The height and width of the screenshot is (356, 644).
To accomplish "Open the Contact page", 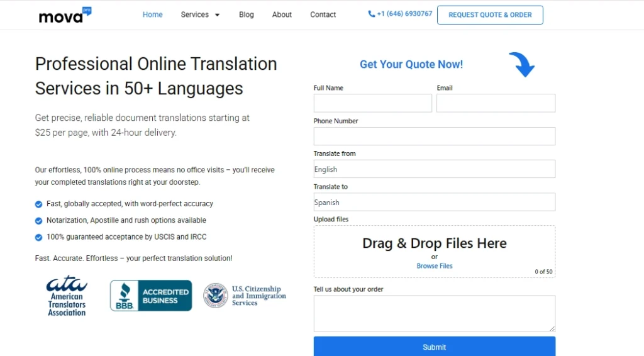I will (323, 15).
